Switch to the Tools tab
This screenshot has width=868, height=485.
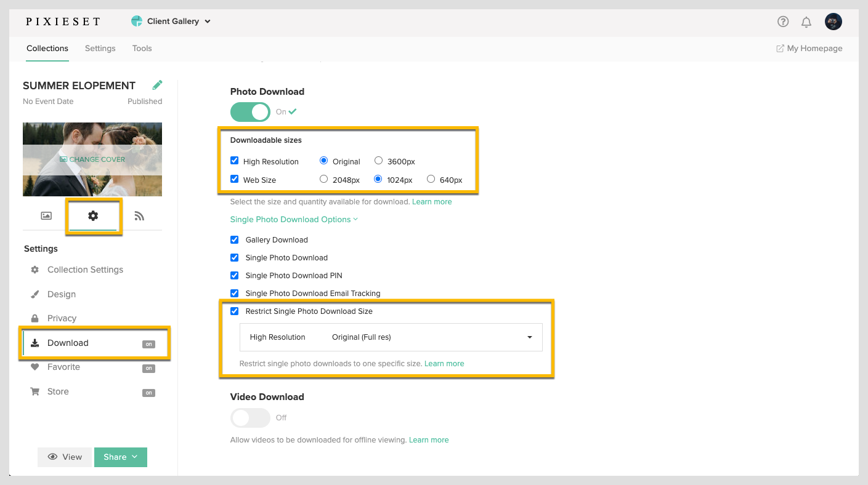(142, 48)
